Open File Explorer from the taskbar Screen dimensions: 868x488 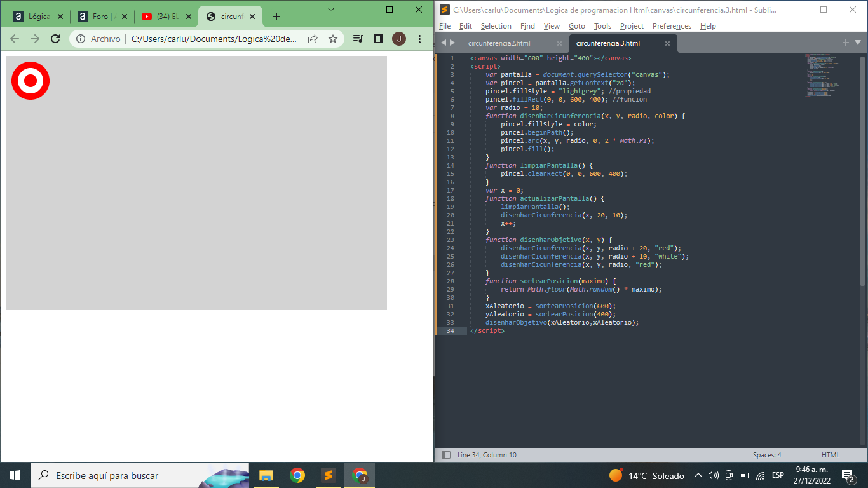(266, 475)
